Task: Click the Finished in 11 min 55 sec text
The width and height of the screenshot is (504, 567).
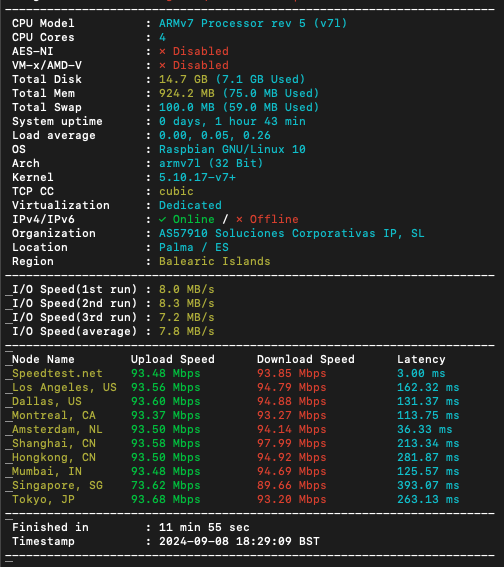Action: (x=204, y=528)
